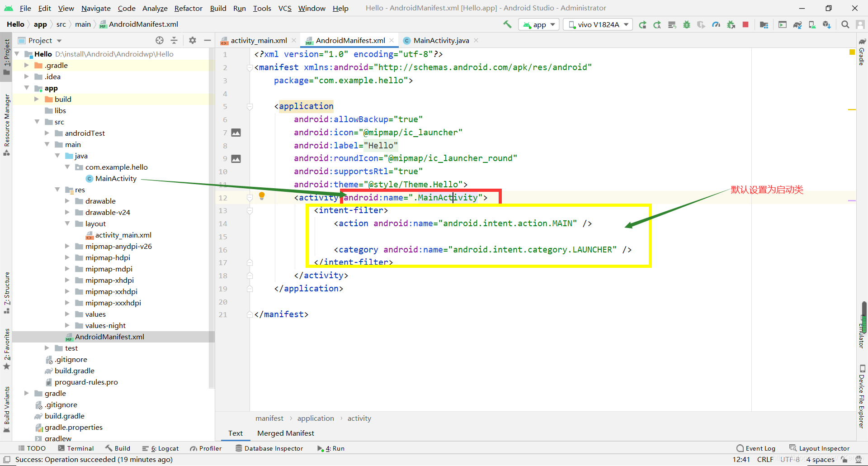868x466 pixels.
Task: Open the AVD Manager icon
Action: pyautogui.click(x=812, y=24)
